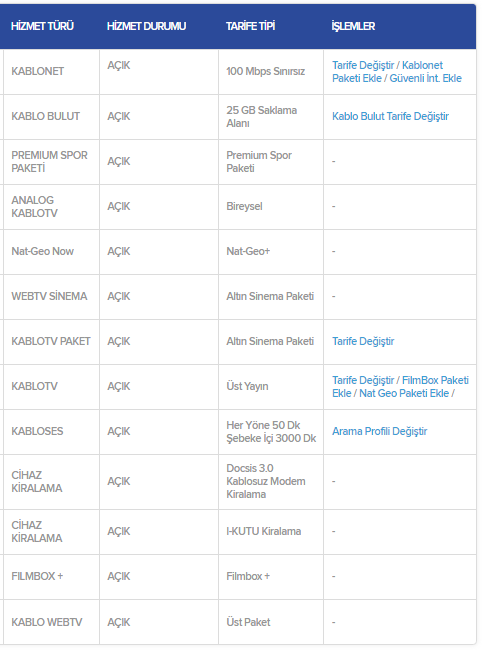486x652 pixels.
Task: Select the KABLO BULUT service cell
Action: coord(52,116)
